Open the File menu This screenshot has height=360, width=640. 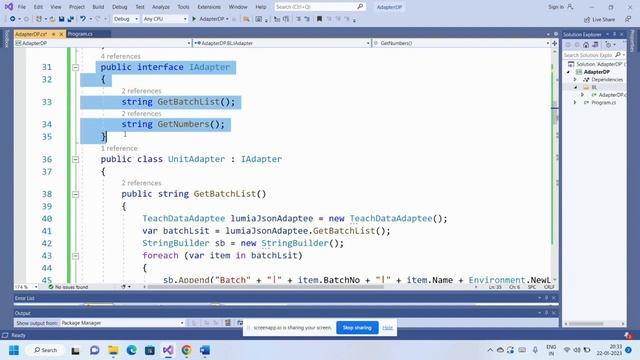22,7
